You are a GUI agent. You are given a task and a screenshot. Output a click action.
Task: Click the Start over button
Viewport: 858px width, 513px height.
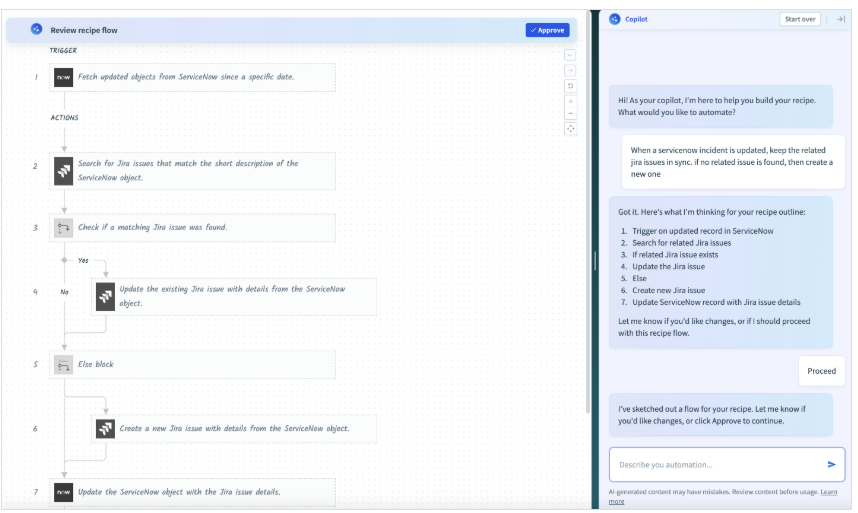[800, 19]
